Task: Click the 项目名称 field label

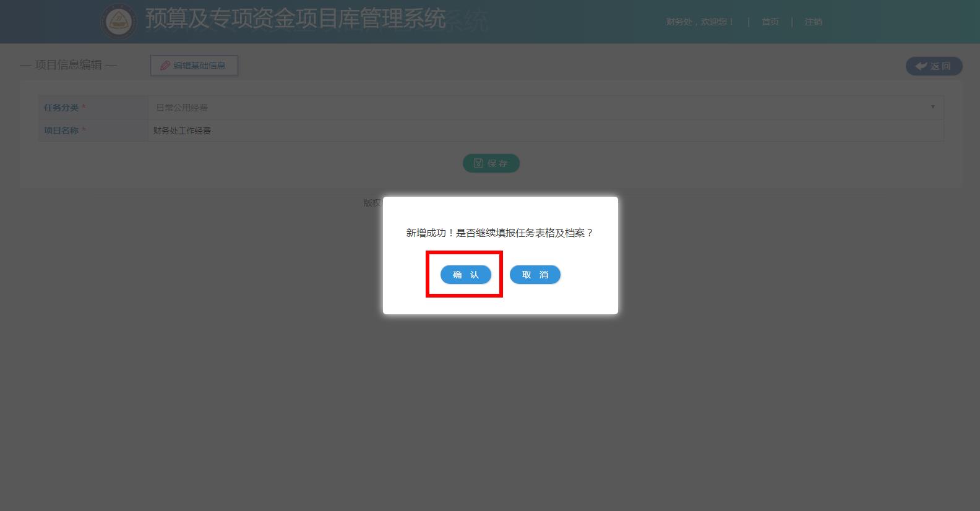Action: [x=61, y=131]
